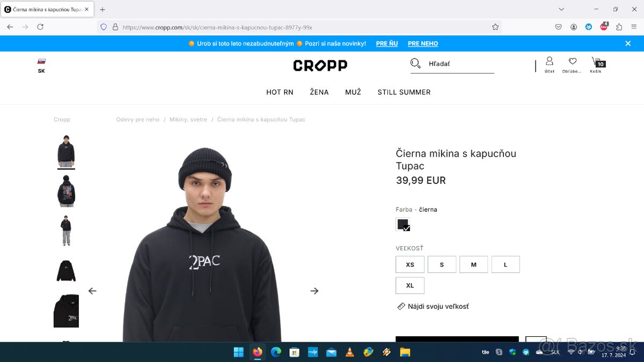Click the search magnifier icon

[415, 64]
